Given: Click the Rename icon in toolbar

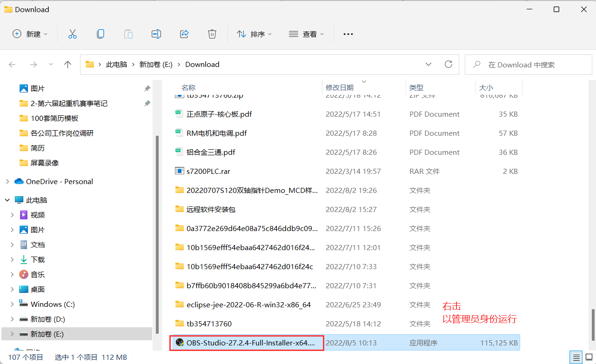Looking at the screenshot, I should point(156,34).
